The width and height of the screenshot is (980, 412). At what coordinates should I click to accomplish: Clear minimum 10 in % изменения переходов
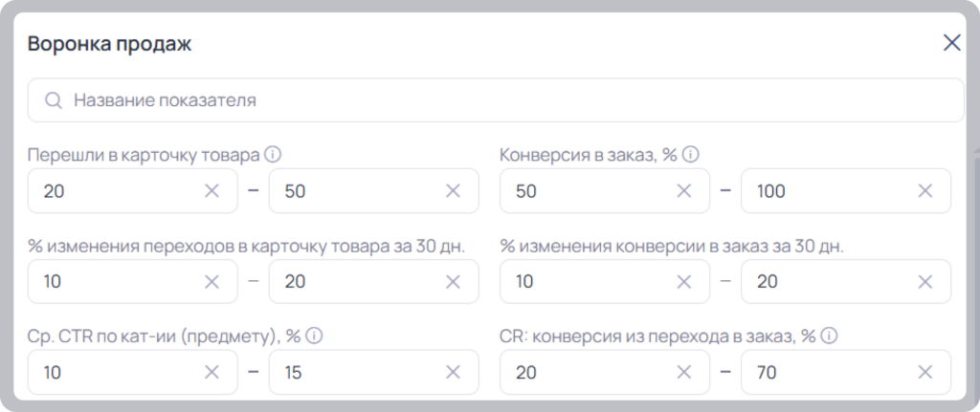coord(212,282)
